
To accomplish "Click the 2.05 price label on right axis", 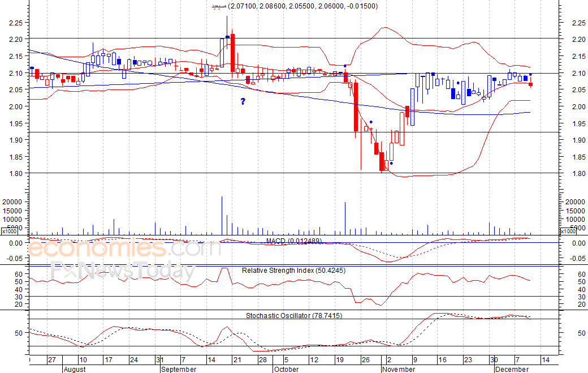I will 579,89.
